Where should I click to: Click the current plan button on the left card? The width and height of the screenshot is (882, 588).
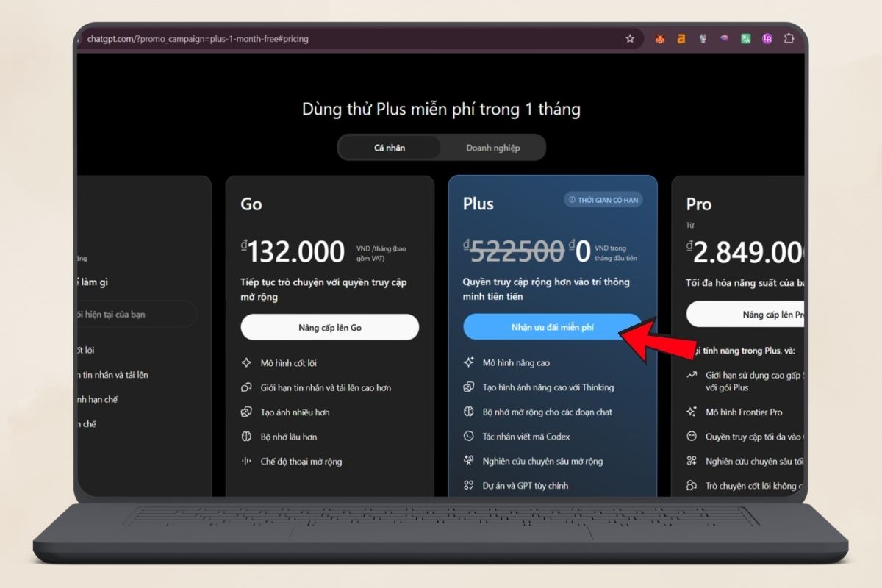137,314
